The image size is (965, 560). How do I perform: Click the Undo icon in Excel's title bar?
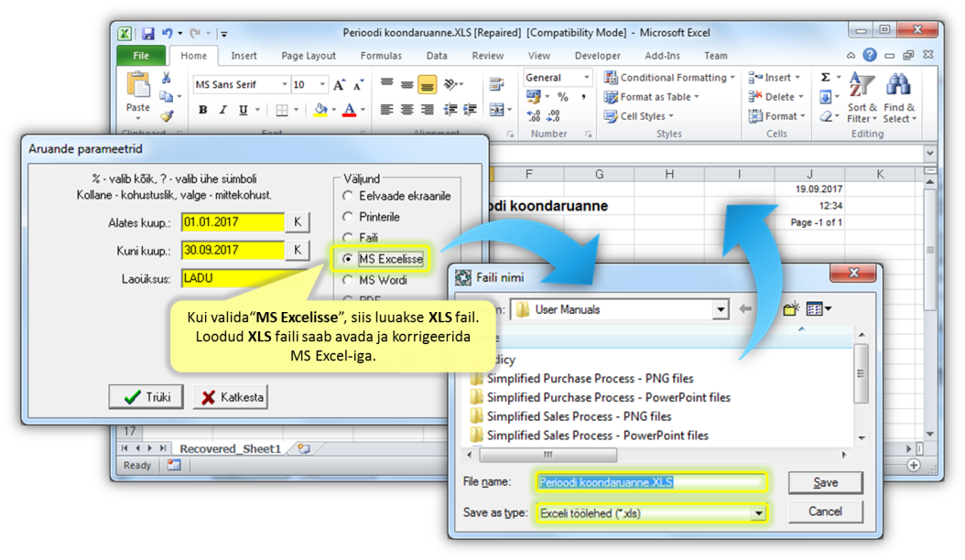(167, 33)
